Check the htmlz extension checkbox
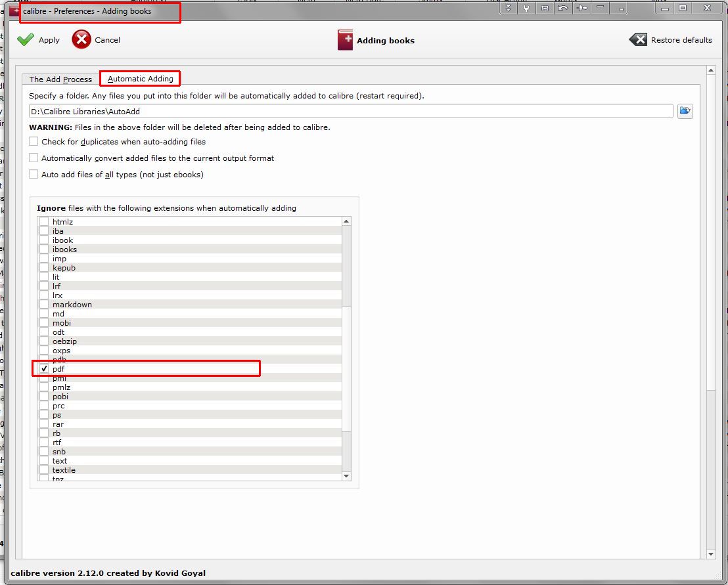This screenshot has width=728, height=585. click(44, 222)
